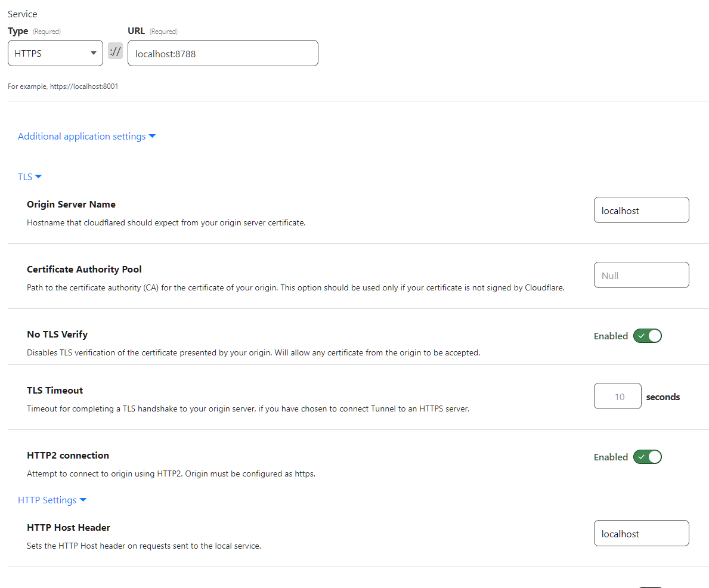Click the Certificate Authority Pool field showing Null
Viewport: 709px width, 588px height.
coord(641,275)
